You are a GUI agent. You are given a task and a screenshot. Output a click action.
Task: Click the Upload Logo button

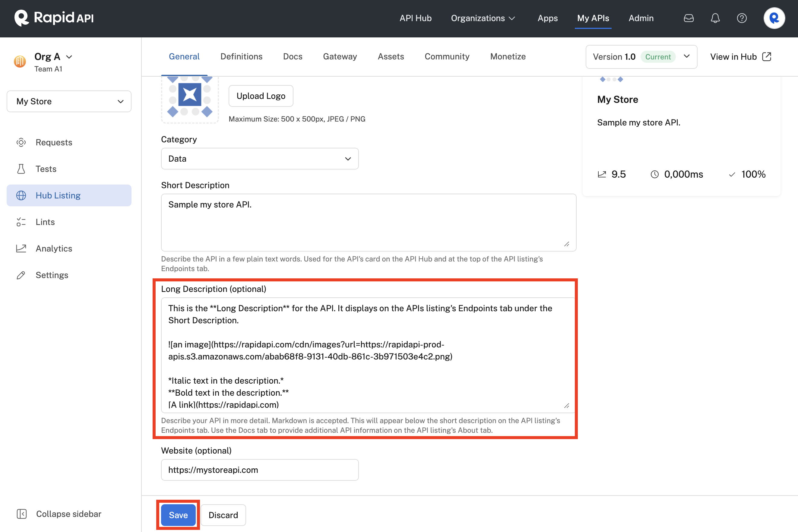tap(261, 96)
